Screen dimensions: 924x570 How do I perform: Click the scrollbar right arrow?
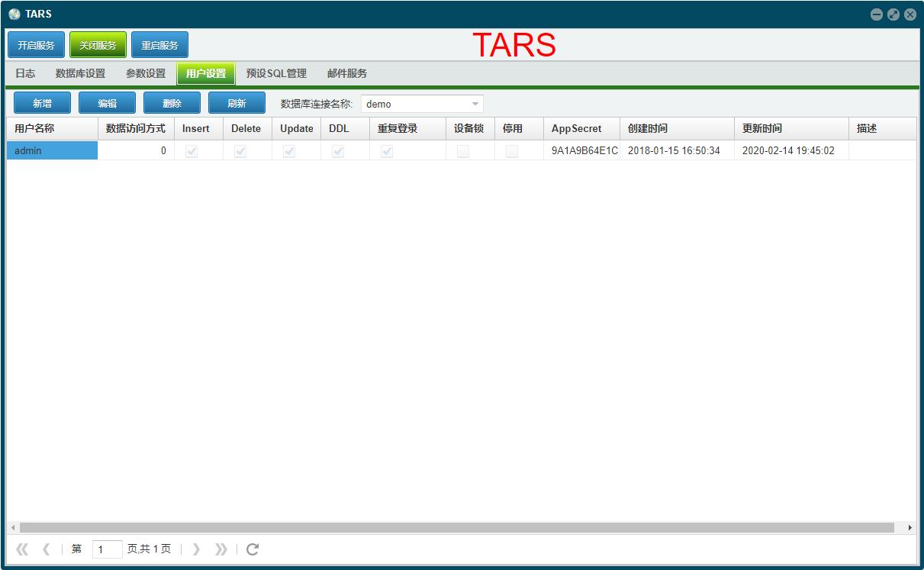tap(910, 527)
